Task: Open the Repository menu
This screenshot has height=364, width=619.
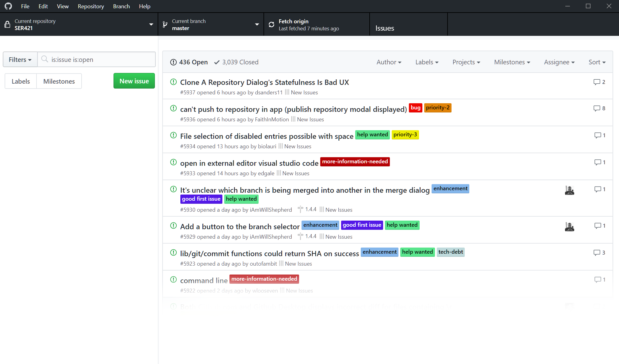Action: tap(90, 6)
